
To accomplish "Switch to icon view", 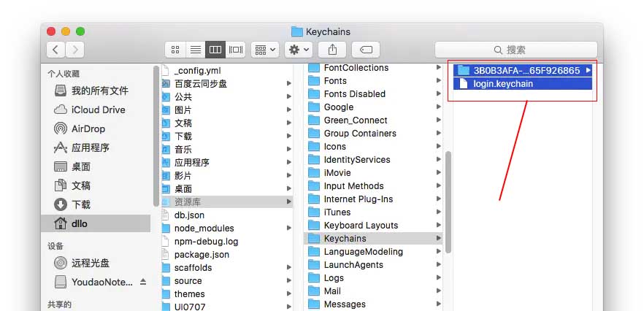I will tap(175, 50).
